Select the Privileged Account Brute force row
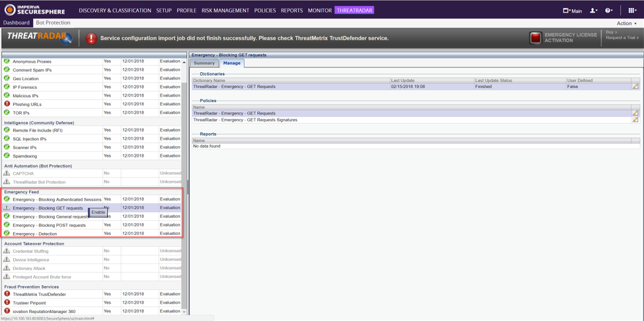The height and width of the screenshot is (321, 644). click(92, 277)
